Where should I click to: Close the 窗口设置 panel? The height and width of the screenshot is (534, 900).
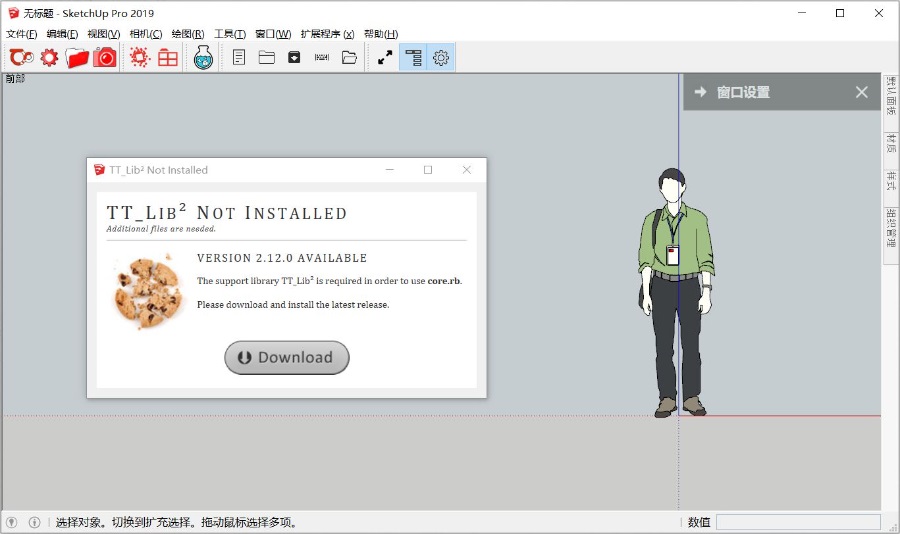tap(862, 92)
